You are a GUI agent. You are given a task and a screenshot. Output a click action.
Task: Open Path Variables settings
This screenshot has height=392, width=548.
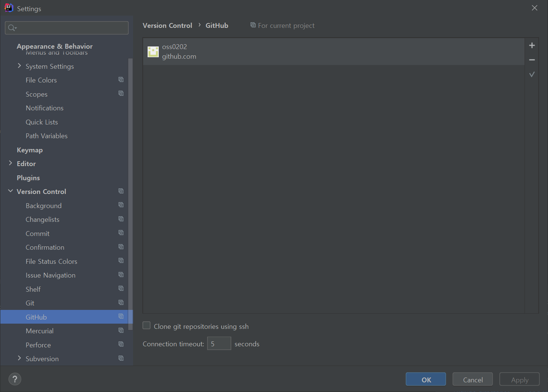pyautogui.click(x=46, y=136)
